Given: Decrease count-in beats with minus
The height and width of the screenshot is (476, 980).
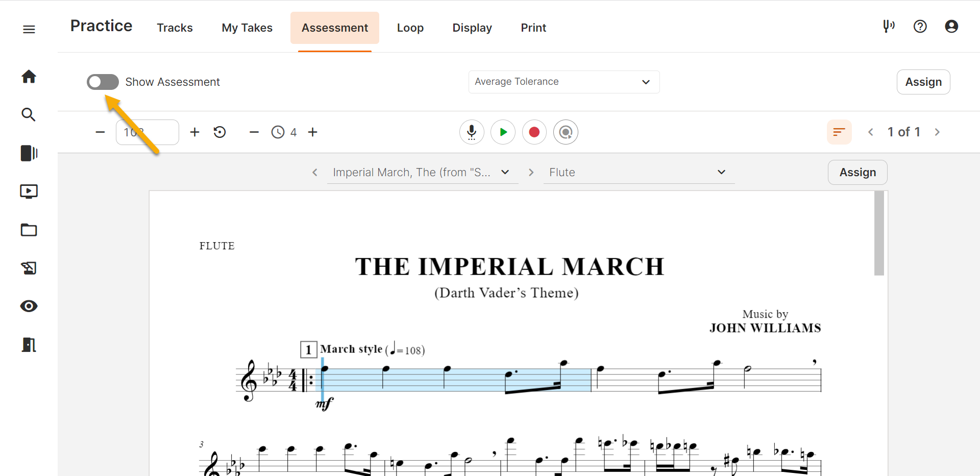Looking at the screenshot, I should click(x=254, y=132).
